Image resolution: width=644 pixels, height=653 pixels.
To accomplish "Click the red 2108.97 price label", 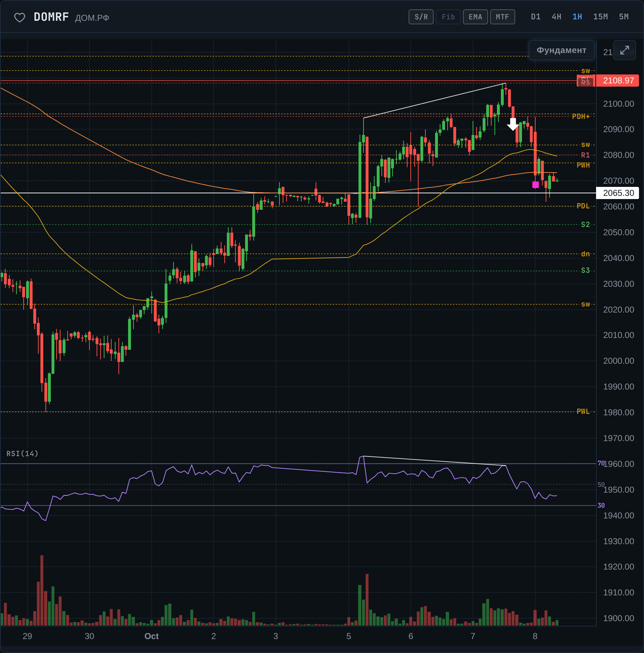I will pos(618,81).
